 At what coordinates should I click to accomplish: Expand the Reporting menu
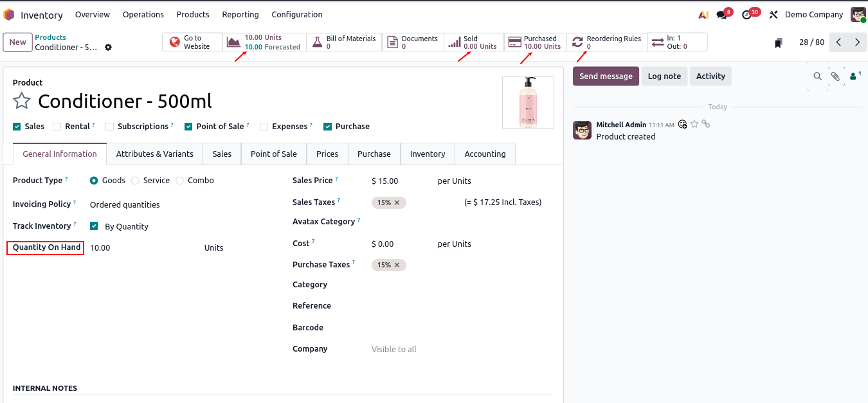pyautogui.click(x=240, y=15)
